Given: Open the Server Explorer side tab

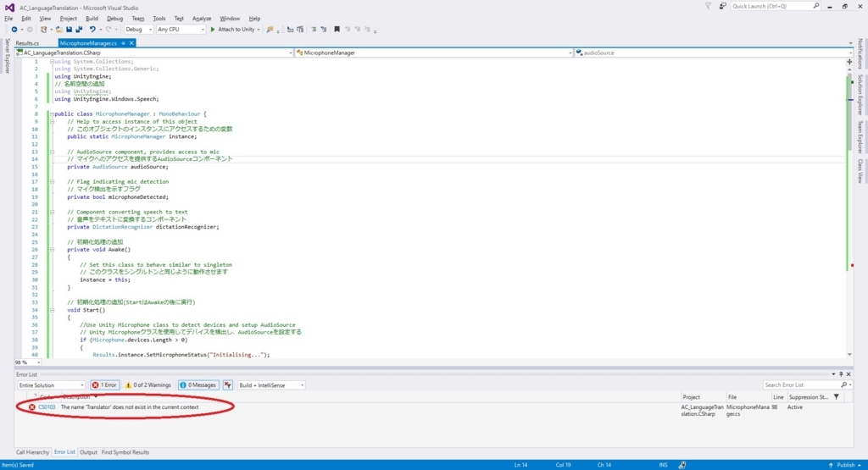Looking at the screenshot, I should 7,55.
